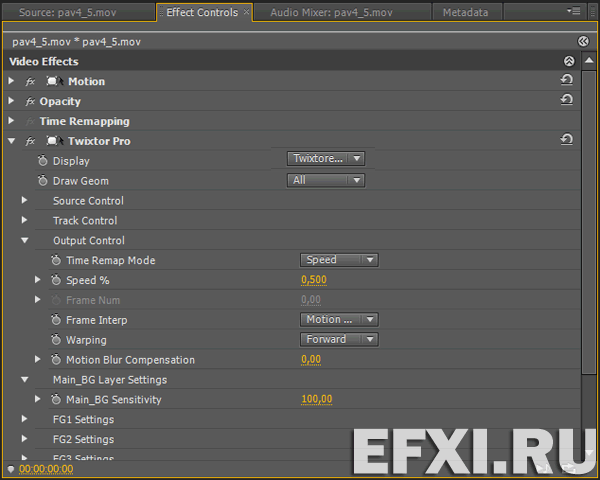Click the current timecode 00:00:00:00
The width and height of the screenshot is (600, 480).
coord(46,469)
